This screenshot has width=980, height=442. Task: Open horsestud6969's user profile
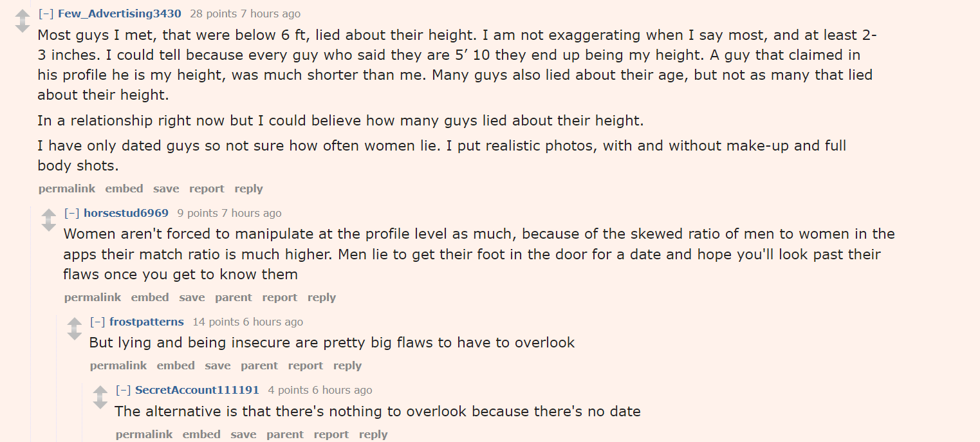pyautogui.click(x=126, y=213)
